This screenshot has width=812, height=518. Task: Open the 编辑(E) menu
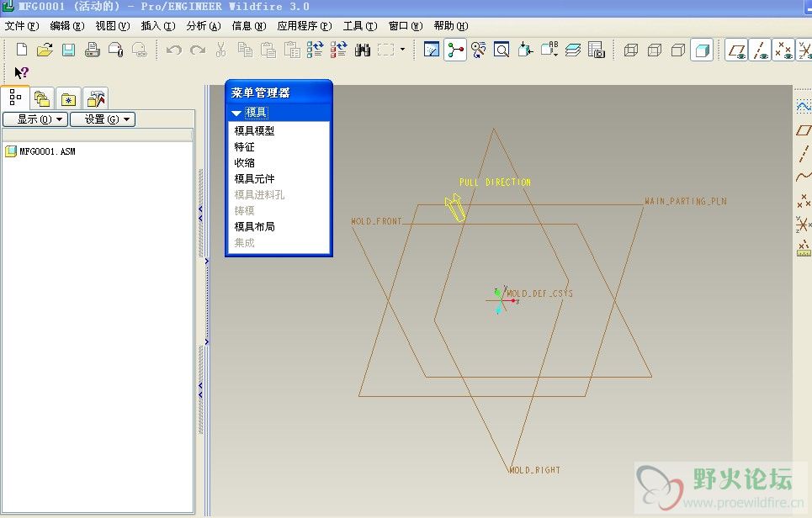click(x=67, y=26)
